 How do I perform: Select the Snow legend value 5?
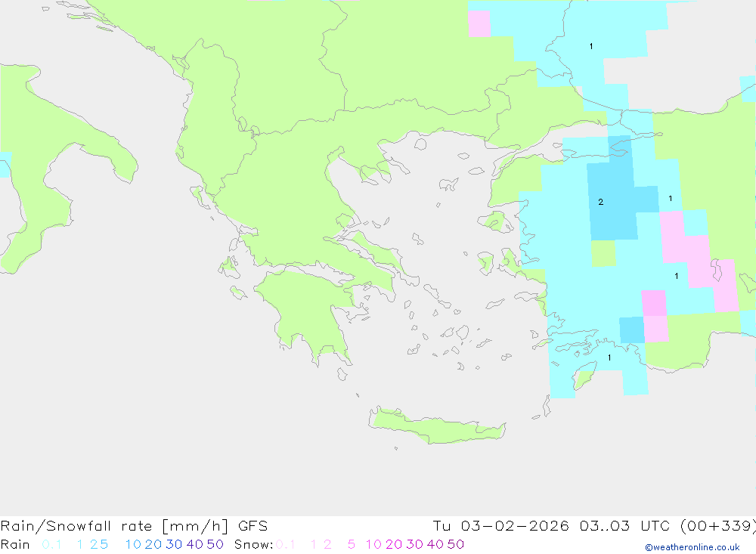[x=352, y=544]
